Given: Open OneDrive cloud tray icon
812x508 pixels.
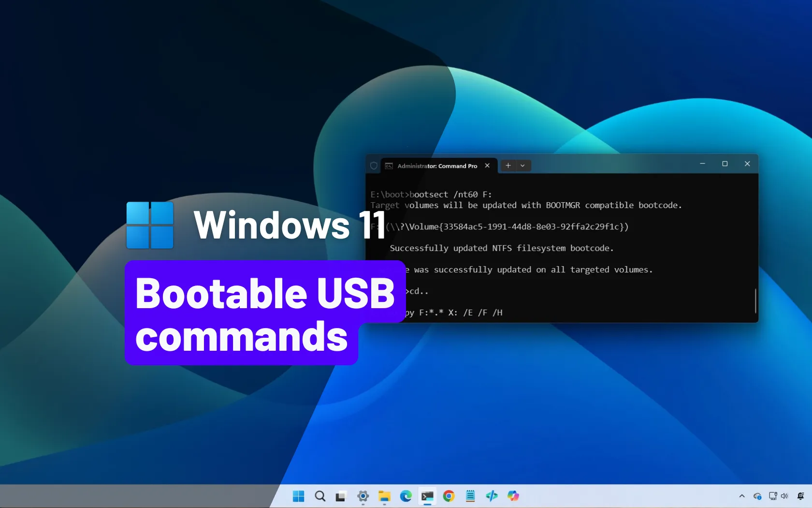Looking at the screenshot, I should [x=757, y=496].
